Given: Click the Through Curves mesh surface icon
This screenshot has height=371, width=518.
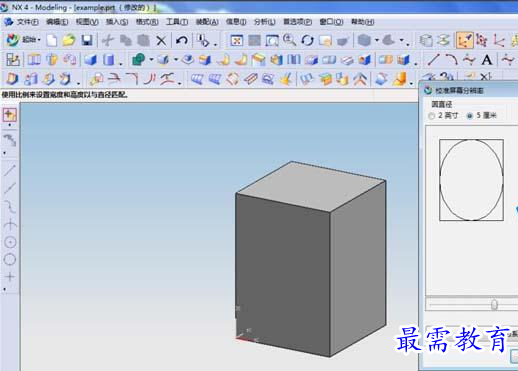Looking at the screenshot, I should click(215, 79).
